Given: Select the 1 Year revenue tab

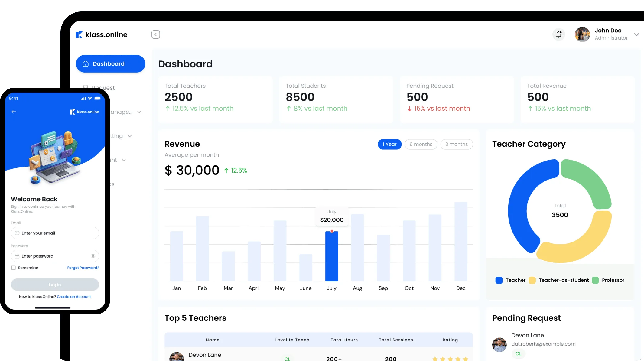Looking at the screenshot, I should 390,144.
